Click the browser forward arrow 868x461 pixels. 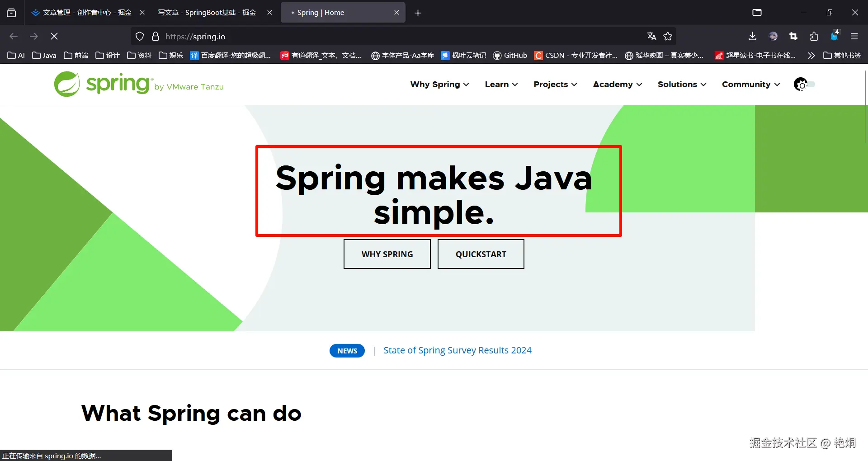[34, 36]
